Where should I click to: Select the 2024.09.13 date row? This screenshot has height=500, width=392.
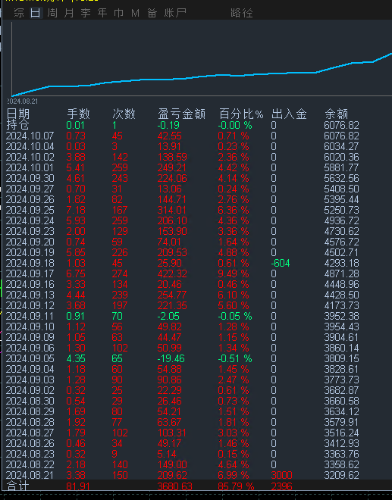[x=30, y=295]
